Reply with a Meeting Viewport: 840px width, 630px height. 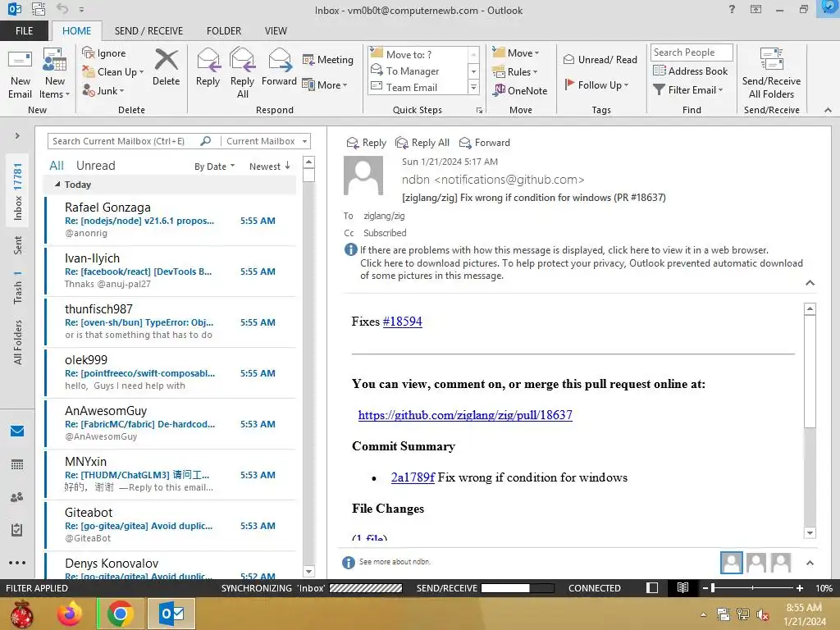pos(328,59)
